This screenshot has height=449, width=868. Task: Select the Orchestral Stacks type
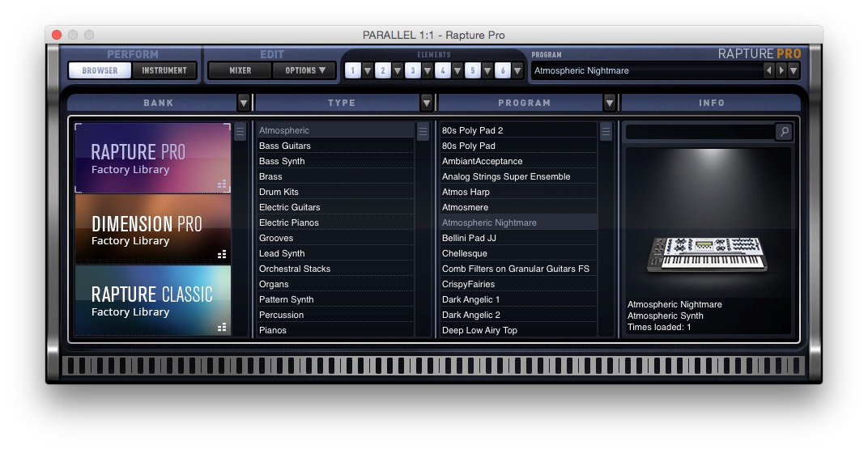(335, 269)
